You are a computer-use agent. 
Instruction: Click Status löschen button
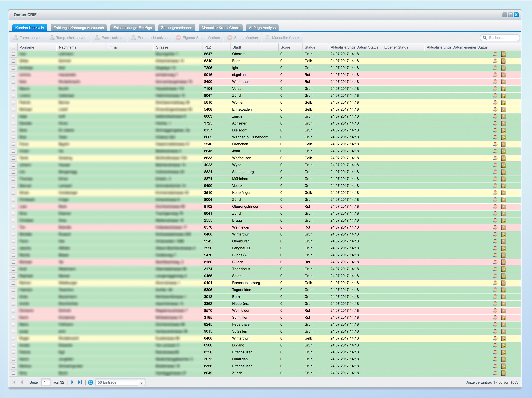click(x=243, y=38)
